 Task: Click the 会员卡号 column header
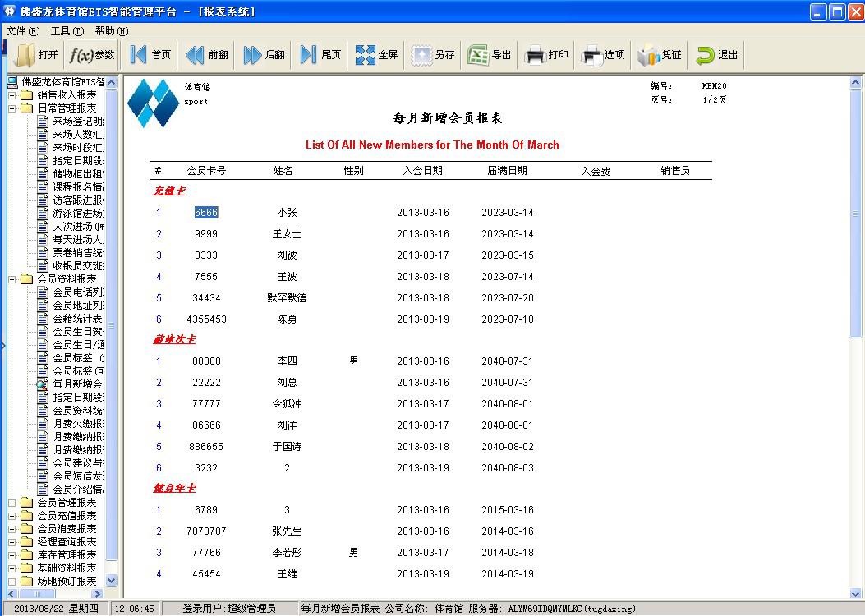(x=206, y=170)
